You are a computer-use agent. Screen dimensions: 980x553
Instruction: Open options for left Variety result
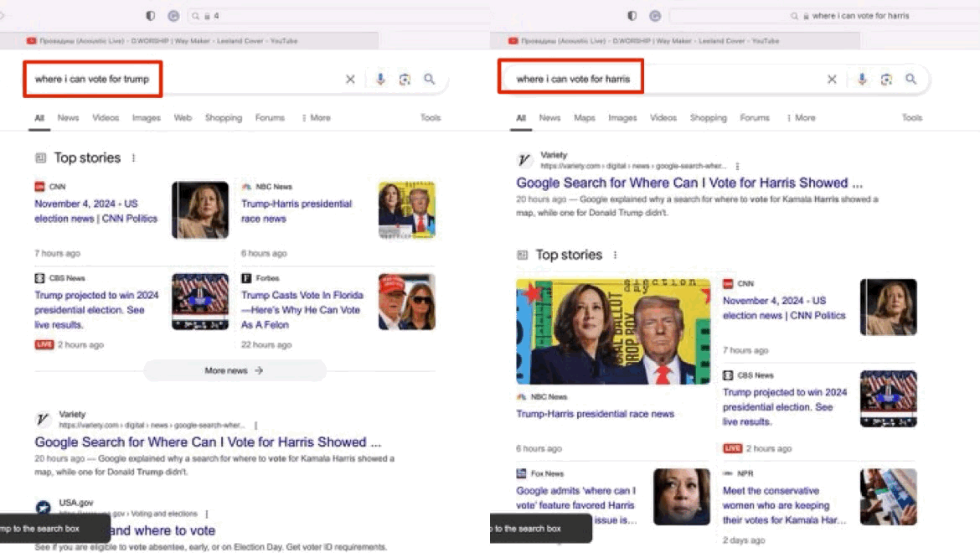[x=255, y=425]
